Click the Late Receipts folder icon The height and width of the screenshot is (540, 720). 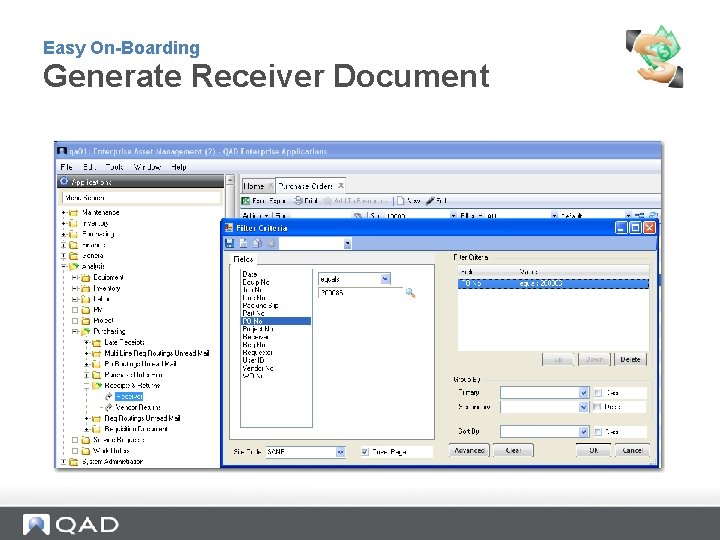click(x=96, y=343)
